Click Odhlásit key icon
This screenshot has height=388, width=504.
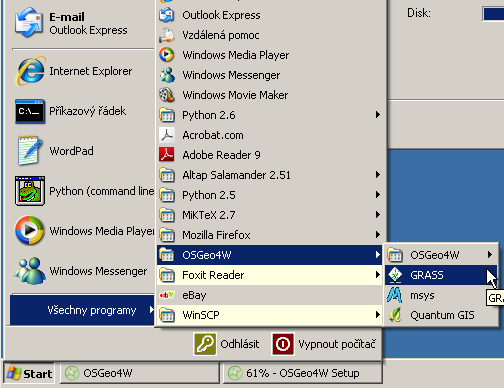(205, 344)
